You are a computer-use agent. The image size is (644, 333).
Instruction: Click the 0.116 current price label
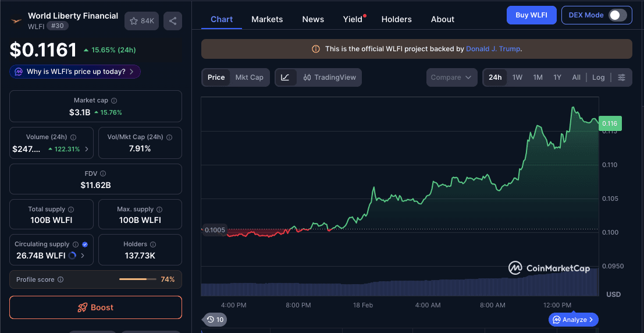[x=610, y=123]
